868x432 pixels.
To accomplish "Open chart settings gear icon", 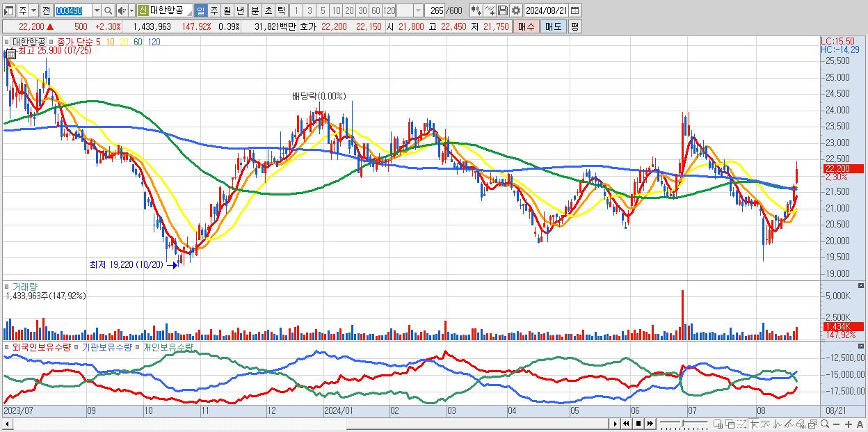I will pyautogui.click(x=516, y=10).
